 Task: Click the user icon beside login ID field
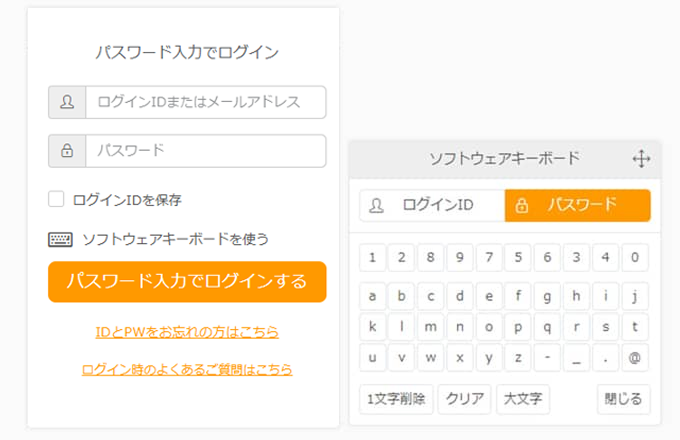click(x=67, y=102)
